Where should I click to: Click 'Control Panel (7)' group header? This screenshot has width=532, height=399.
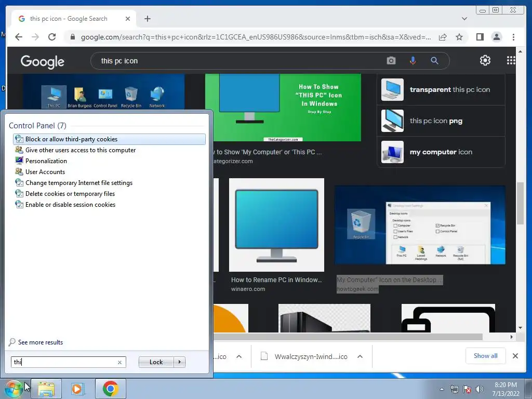pyautogui.click(x=37, y=126)
